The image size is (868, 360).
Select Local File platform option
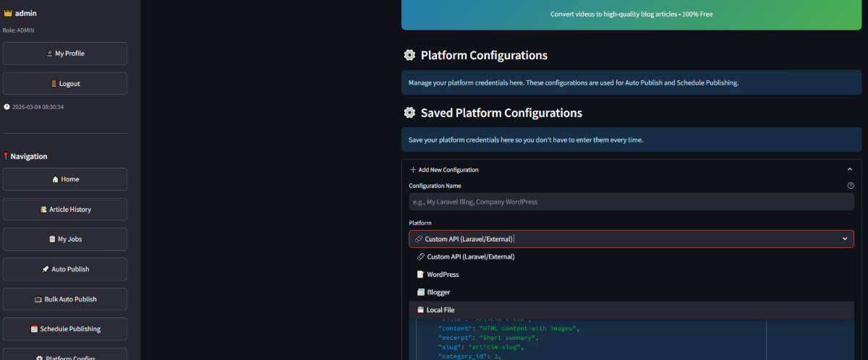(x=631, y=310)
